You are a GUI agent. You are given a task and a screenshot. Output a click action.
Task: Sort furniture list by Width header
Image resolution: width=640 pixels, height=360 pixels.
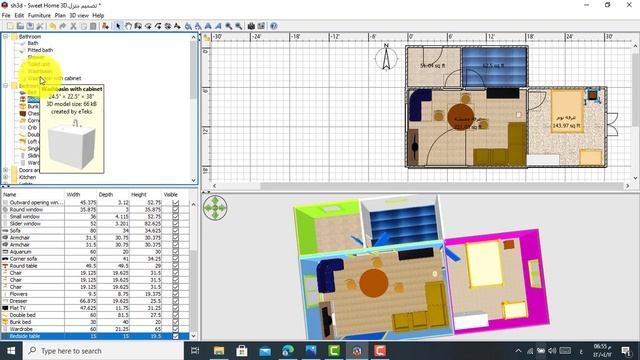[81, 195]
